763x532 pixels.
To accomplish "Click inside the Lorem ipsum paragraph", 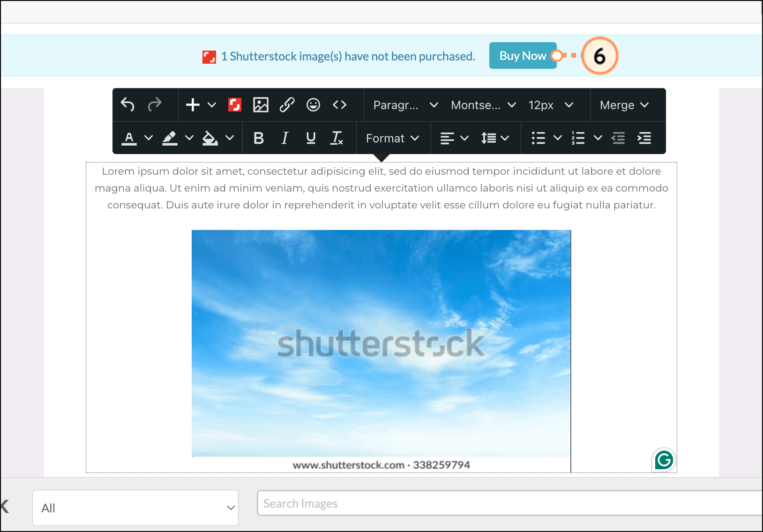I will [381, 188].
